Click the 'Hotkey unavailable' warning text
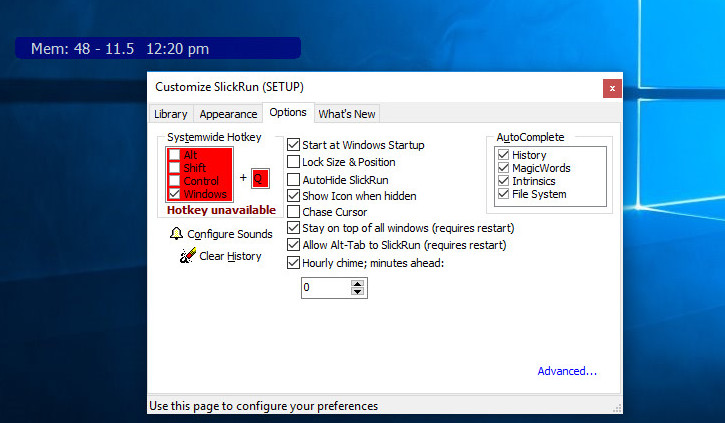Screen dimensions: 725x423 tap(221, 210)
